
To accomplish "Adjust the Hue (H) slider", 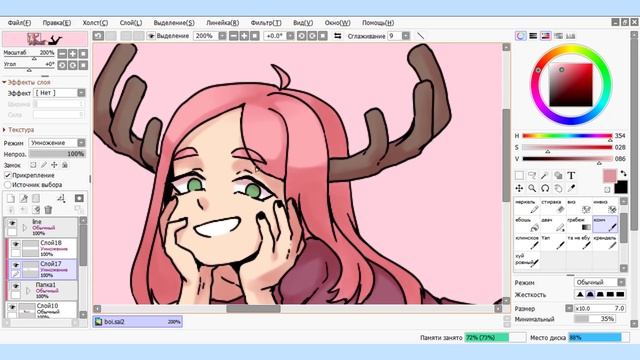I will point(567,136).
